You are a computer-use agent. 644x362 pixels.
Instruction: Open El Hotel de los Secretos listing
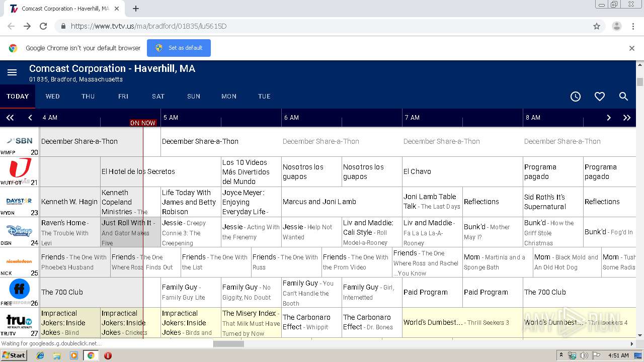coord(161,172)
